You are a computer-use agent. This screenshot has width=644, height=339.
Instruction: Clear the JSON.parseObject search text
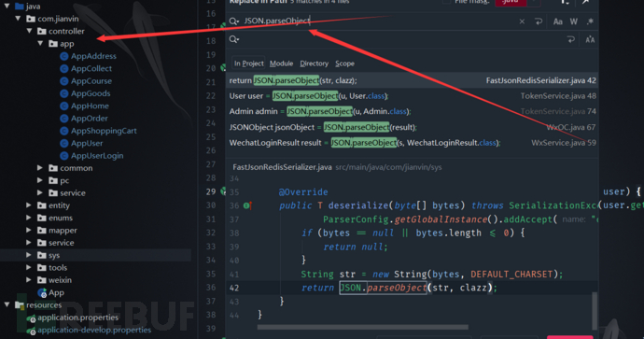click(x=522, y=21)
